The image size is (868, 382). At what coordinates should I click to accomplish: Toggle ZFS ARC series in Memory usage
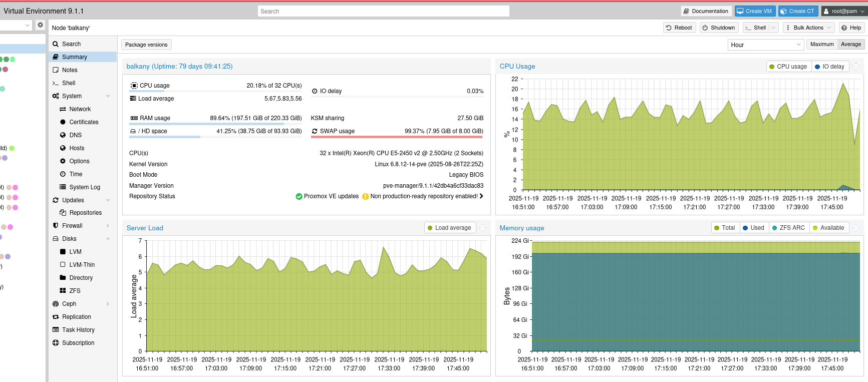788,228
